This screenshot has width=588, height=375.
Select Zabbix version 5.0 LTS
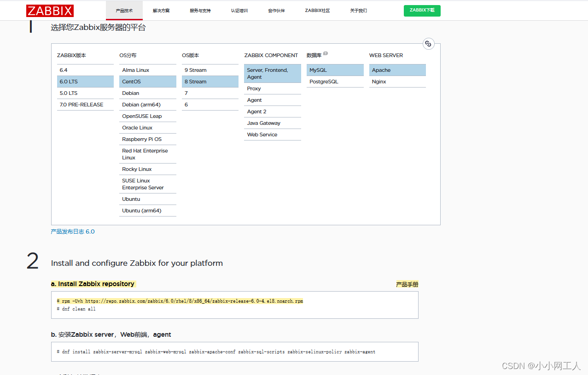pyautogui.click(x=85, y=93)
